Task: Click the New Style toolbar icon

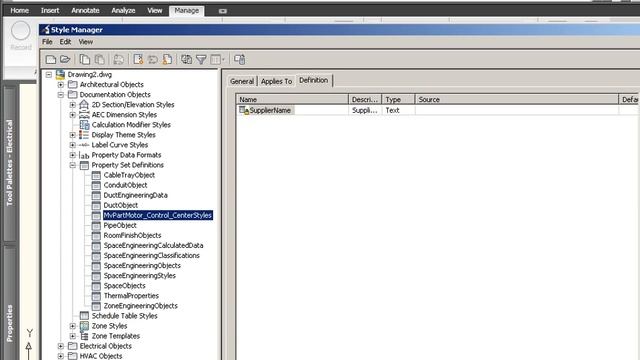Action: pos(138,60)
